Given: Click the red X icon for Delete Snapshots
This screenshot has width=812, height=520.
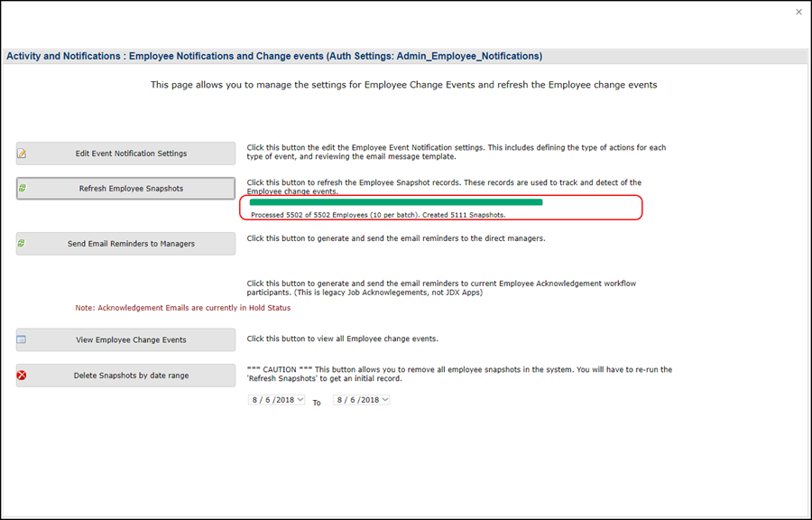Looking at the screenshot, I should click(x=23, y=376).
